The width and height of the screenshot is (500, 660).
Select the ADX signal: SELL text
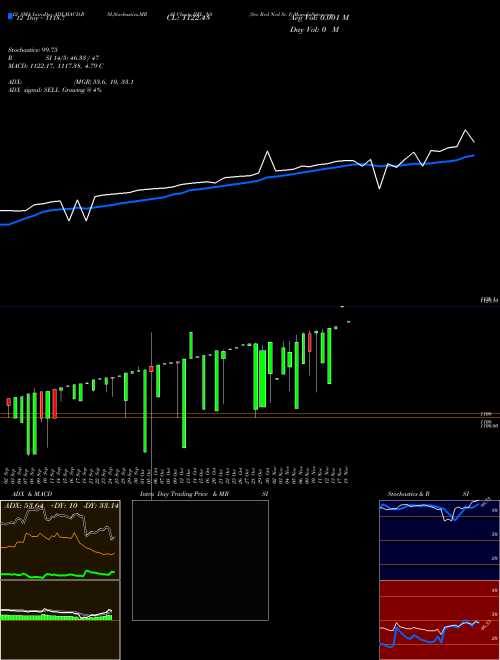point(34,90)
